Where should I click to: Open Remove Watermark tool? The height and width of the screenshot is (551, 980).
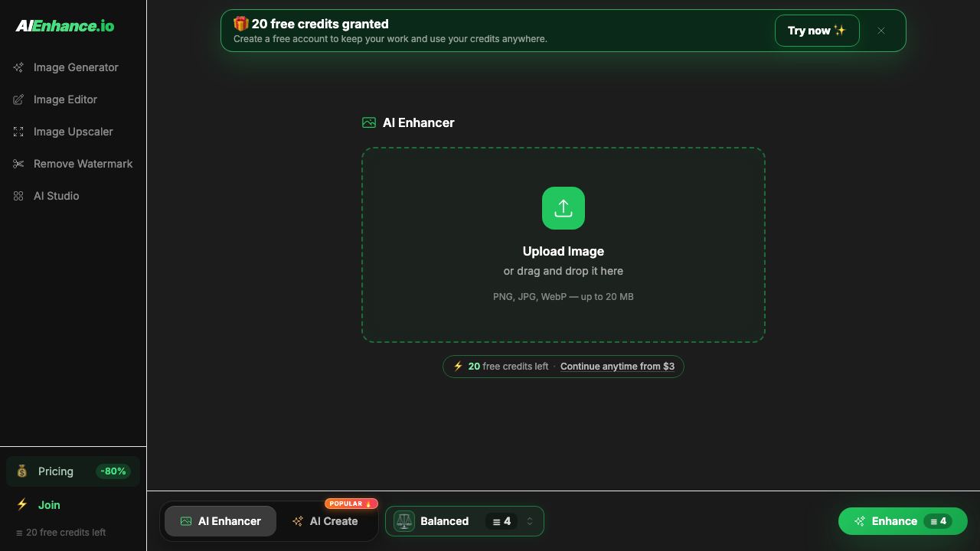[73, 164]
